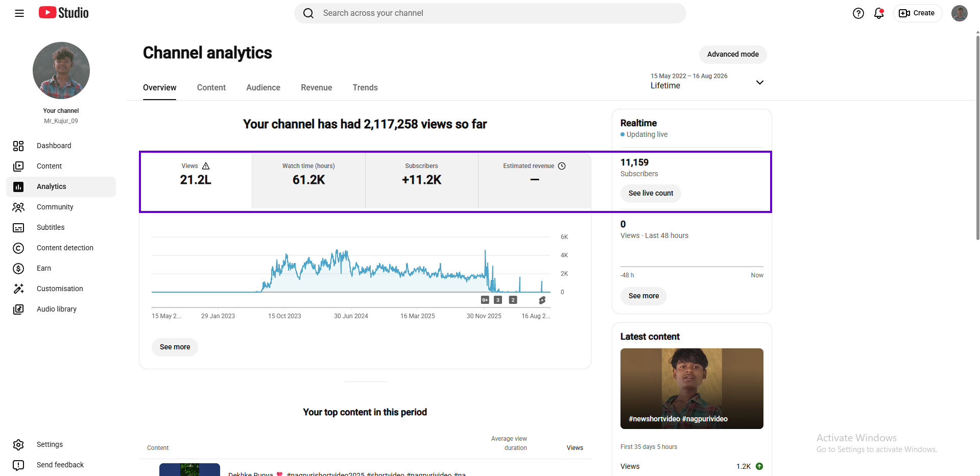Switch to the Audience tab

[x=263, y=88]
